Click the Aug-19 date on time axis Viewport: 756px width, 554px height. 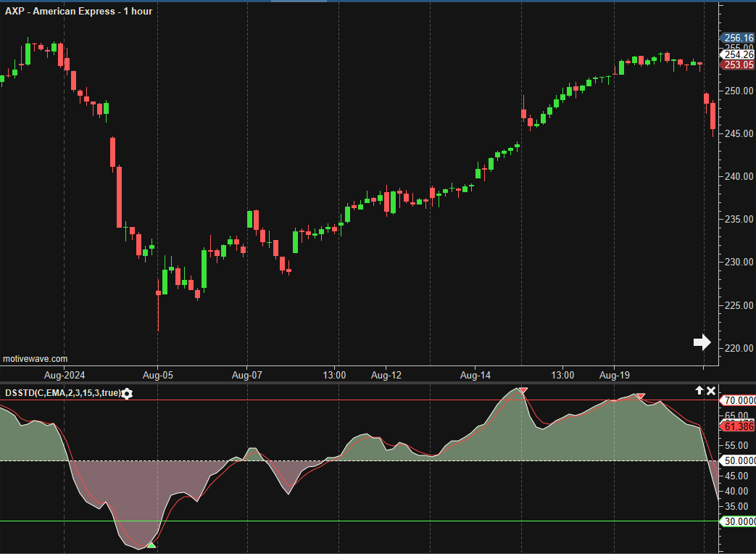click(614, 376)
